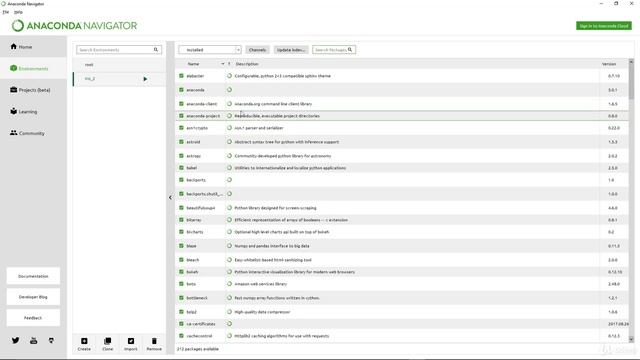Toggle the anaconda-project package checkbox
The image size is (640, 360).
(181, 116)
